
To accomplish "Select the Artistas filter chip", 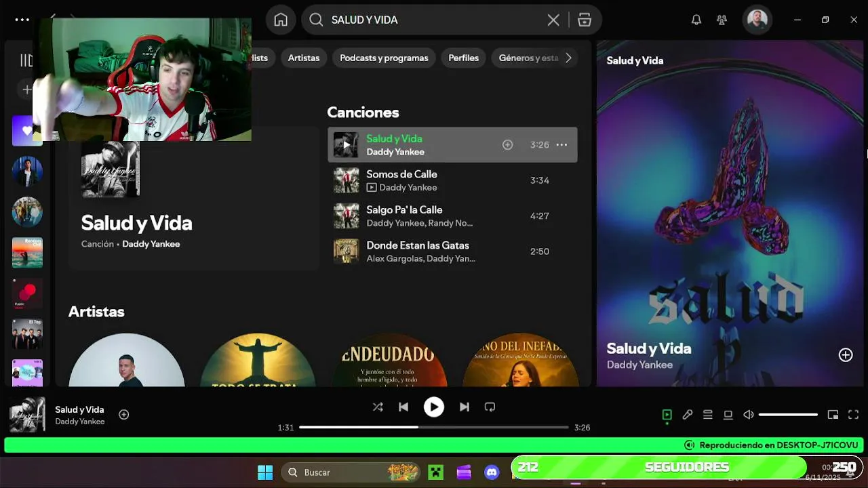I will [x=304, y=58].
